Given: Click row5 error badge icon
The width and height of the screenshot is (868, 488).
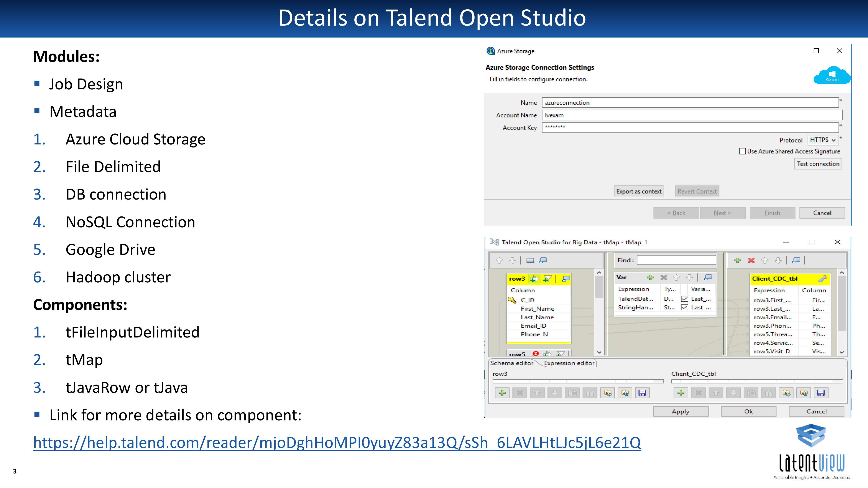Looking at the screenshot, I should point(536,353).
